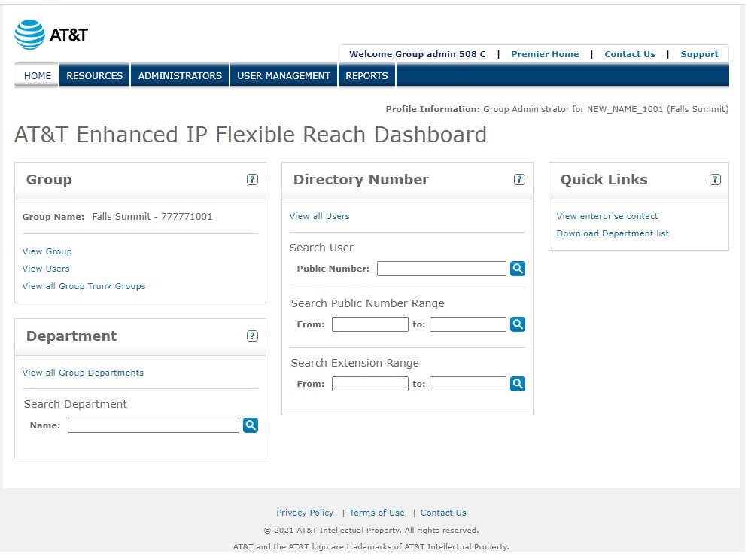Image resolution: width=748 pixels, height=560 pixels.
Task: Click Contact Us in top bar
Action: (630, 54)
